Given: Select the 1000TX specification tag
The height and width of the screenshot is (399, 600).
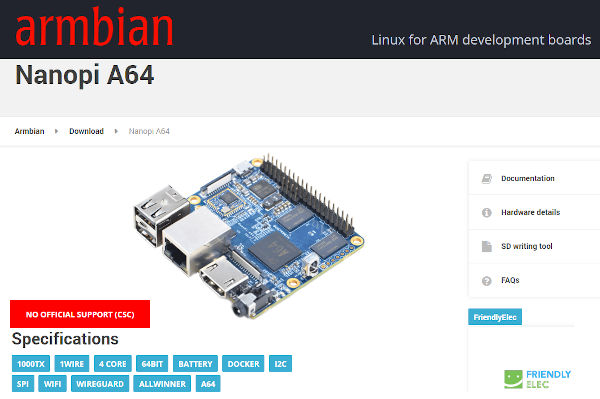Looking at the screenshot, I should point(31,364).
